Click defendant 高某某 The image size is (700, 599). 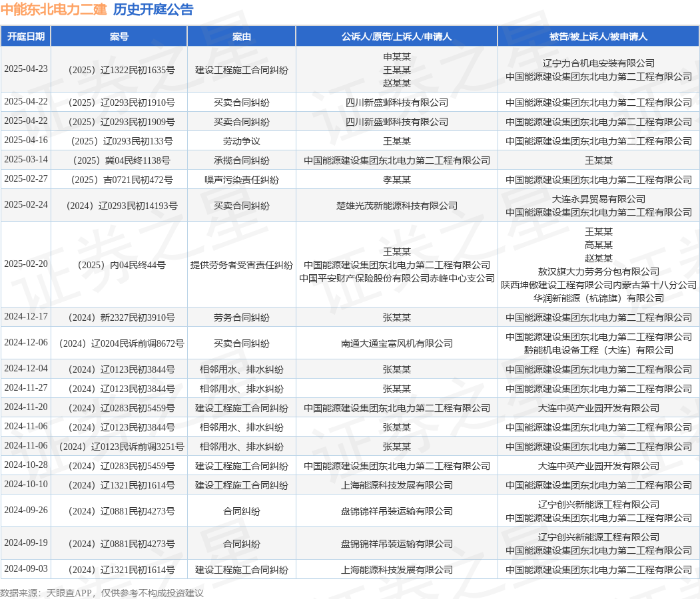[x=599, y=245]
